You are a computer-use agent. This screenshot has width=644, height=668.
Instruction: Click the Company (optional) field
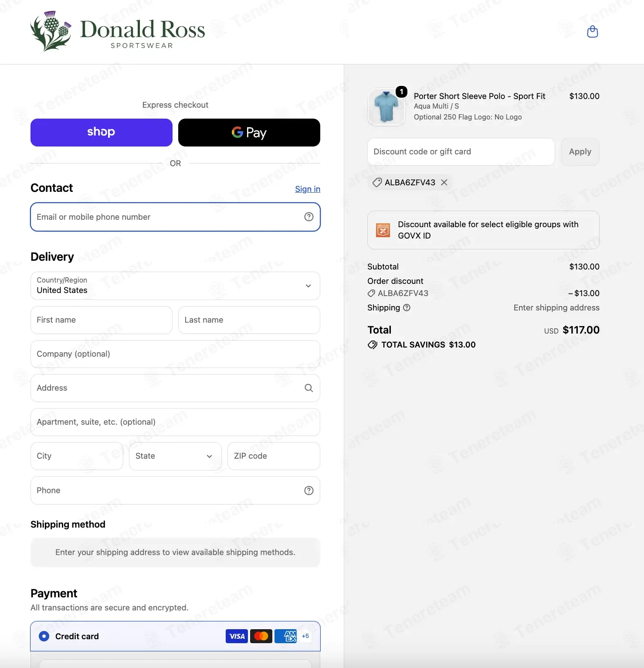point(175,354)
